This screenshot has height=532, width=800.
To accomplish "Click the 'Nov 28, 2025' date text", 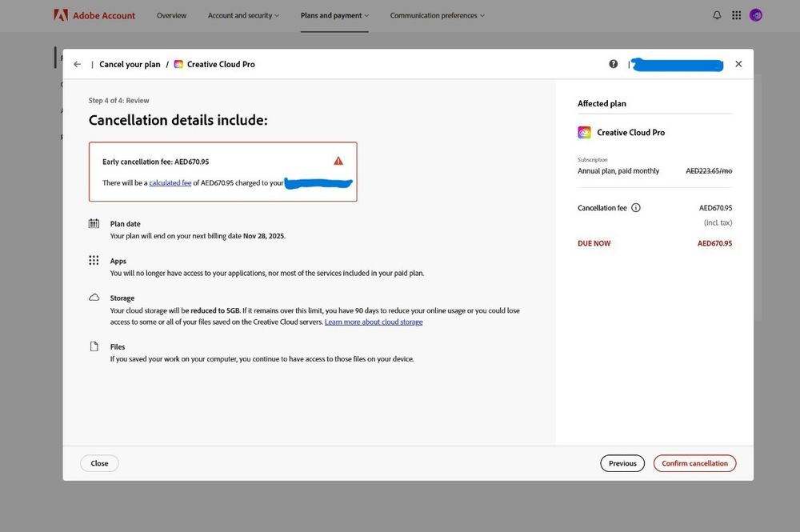I will tap(264, 236).
